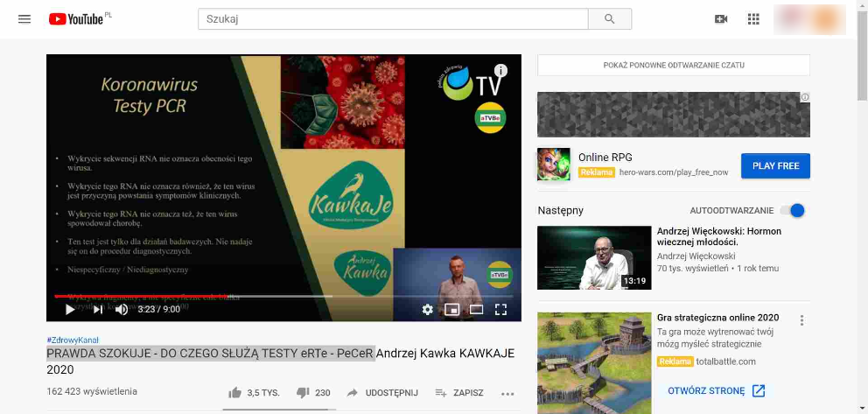Image resolution: width=868 pixels, height=414 pixels.
Task: Save video to playlist via ZAPISZ
Action: tap(459, 393)
